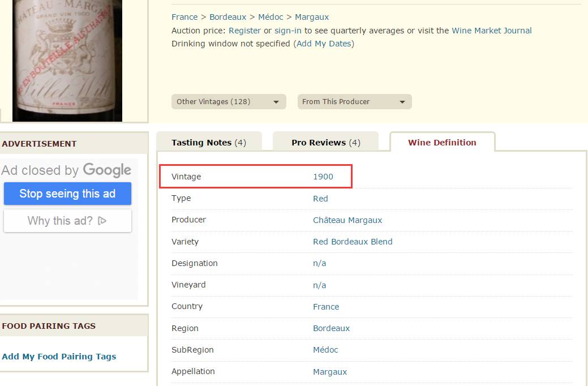This screenshot has width=588, height=386.
Task: Switch to the Tasting Notes tab
Action: point(209,143)
